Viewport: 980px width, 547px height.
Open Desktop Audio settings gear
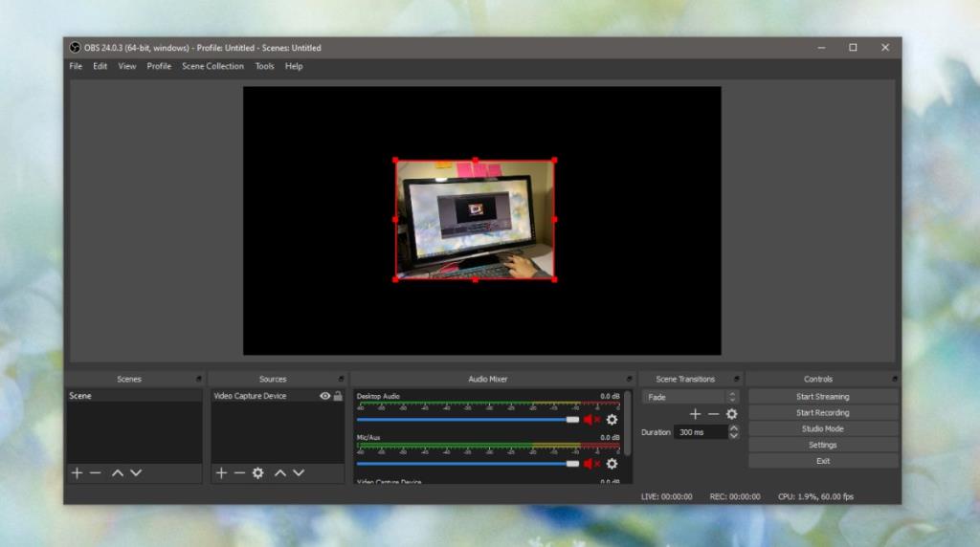coord(612,420)
